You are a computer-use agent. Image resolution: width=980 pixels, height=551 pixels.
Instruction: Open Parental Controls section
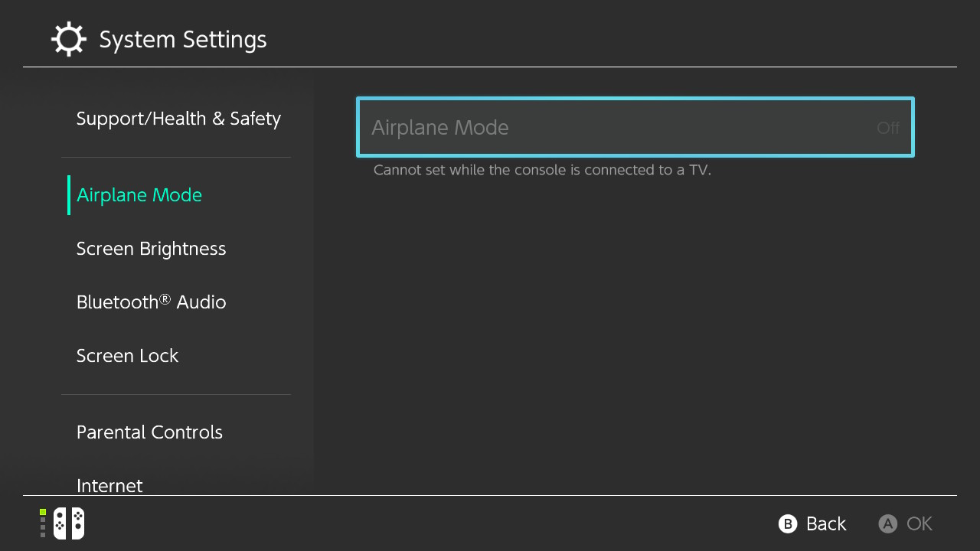click(149, 432)
